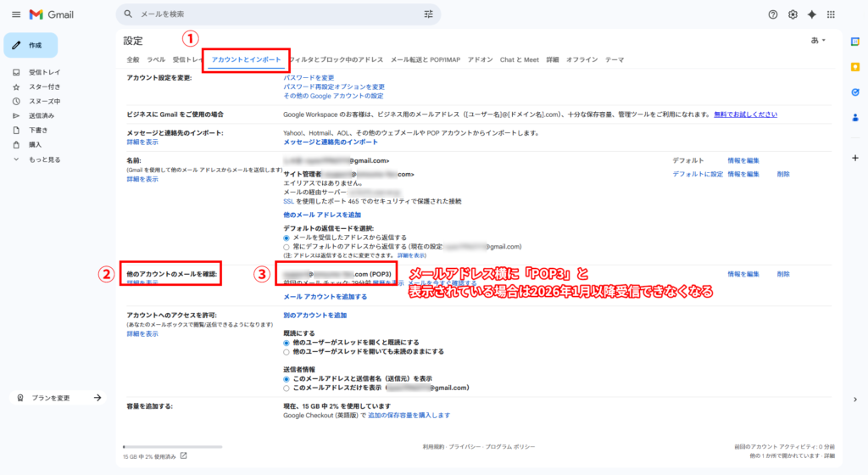
Task: Open the Help question mark icon
Action: point(772,14)
